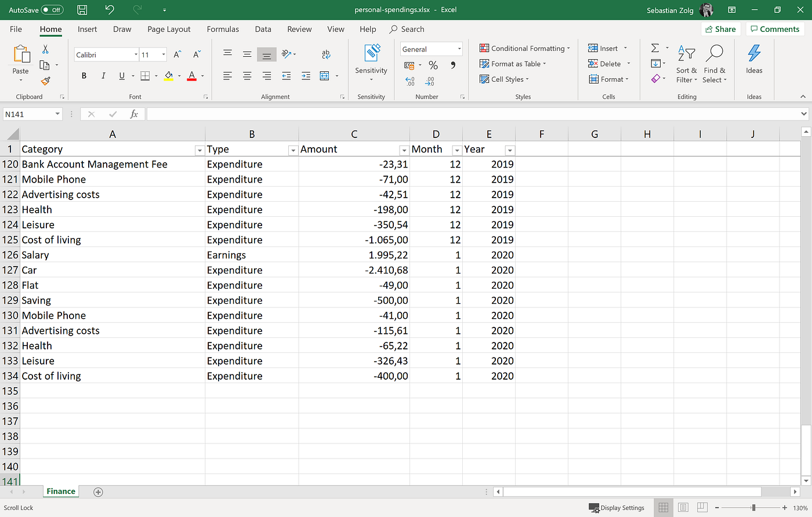
Task: Open Find & Select magnifier tool
Action: (715, 64)
